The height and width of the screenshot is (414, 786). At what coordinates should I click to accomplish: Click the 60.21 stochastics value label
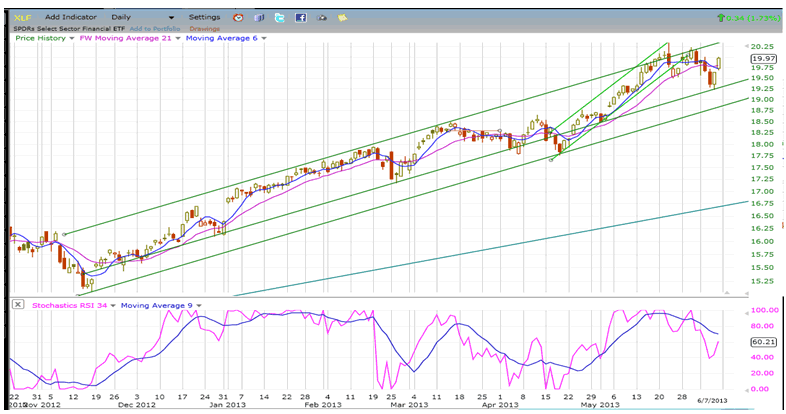763,341
